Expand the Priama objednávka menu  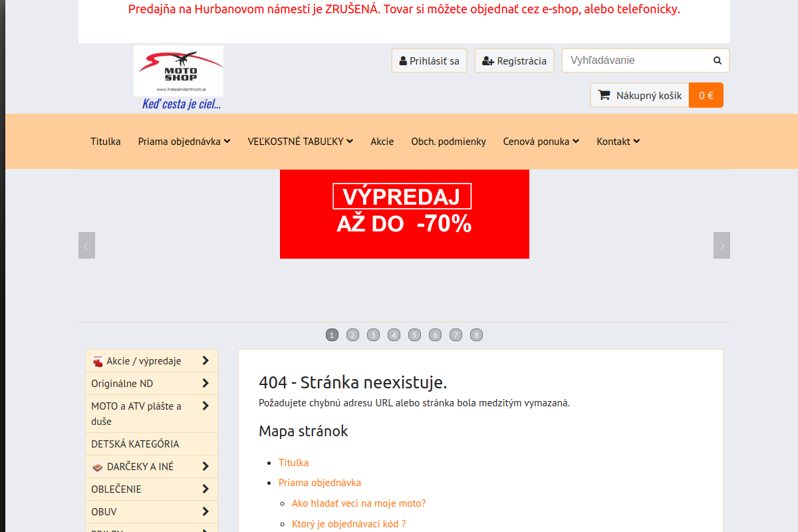click(x=184, y=142)
